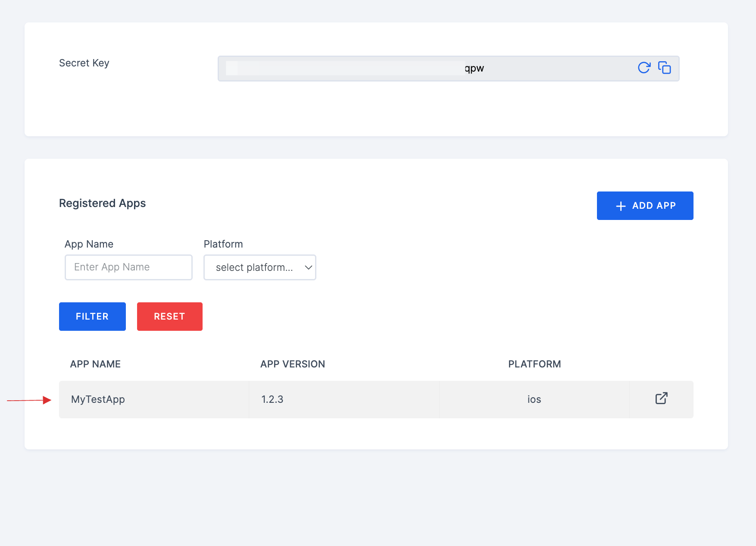The image size is (756, 546).
Task: Click the App Name filter label
Action: (x=89, y=244)
